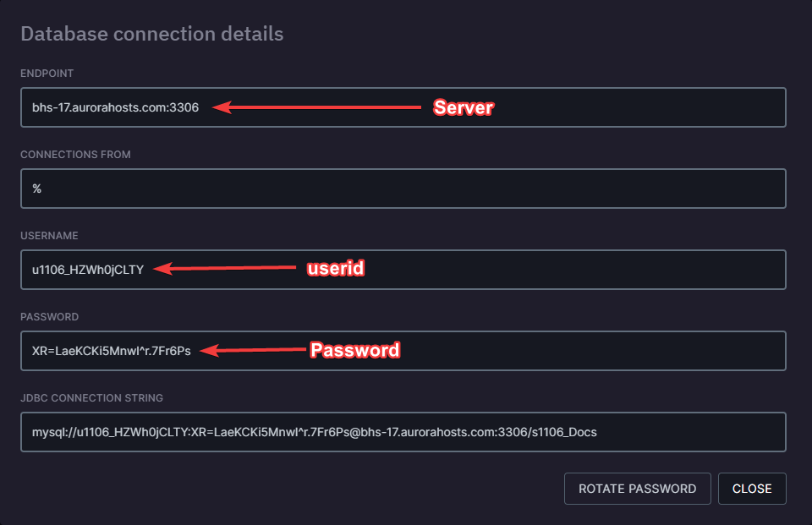Click the JDBC CONNECTION STRING label
The height and width of the screenshot is (525, 812).
(x=92, y=398)
